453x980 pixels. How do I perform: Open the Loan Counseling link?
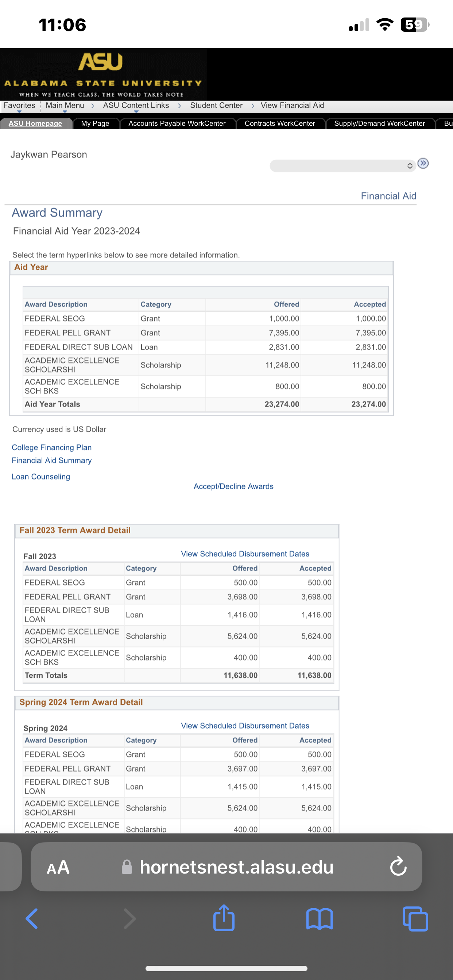(x=41, y=477)
